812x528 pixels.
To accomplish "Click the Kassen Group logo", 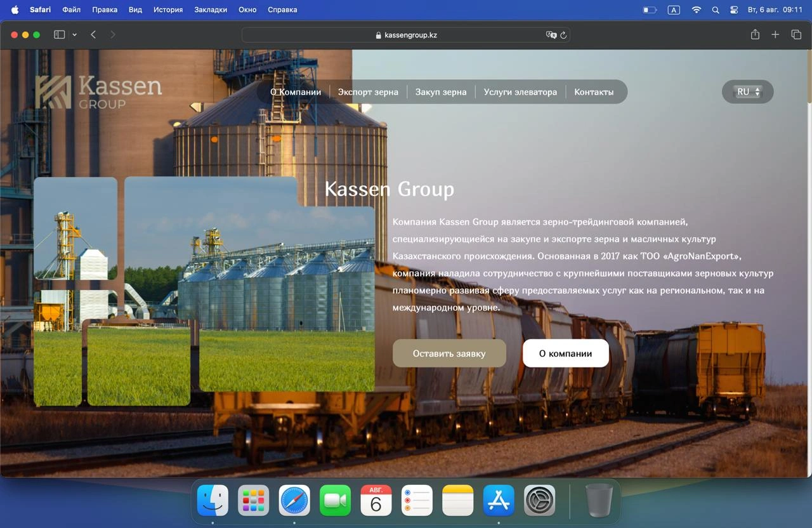I will [x=98, y=92].
